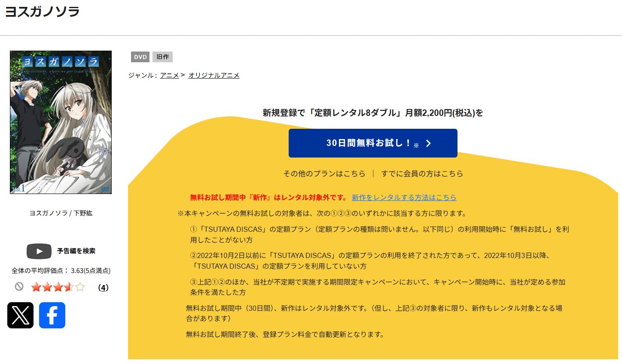This screenshot has width=622, height=364.
Task: Select the 旧作 badge
Action: (x=162, y=57)
